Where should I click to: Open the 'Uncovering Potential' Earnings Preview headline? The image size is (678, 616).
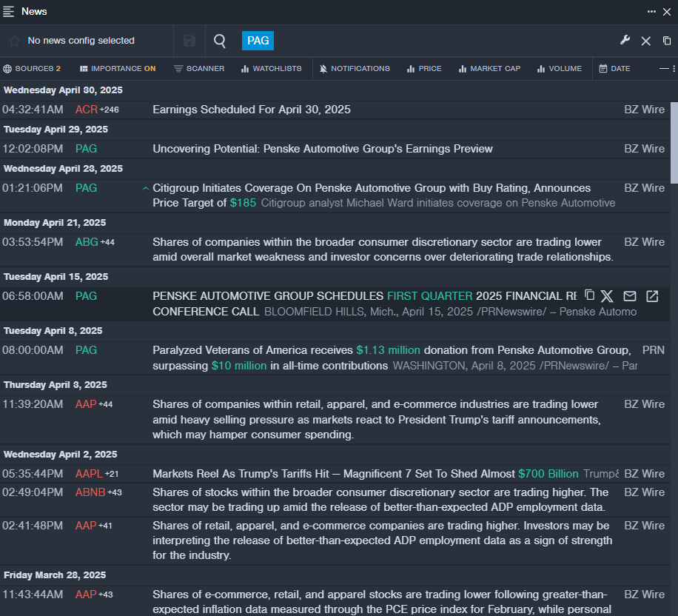click(323, 149)
